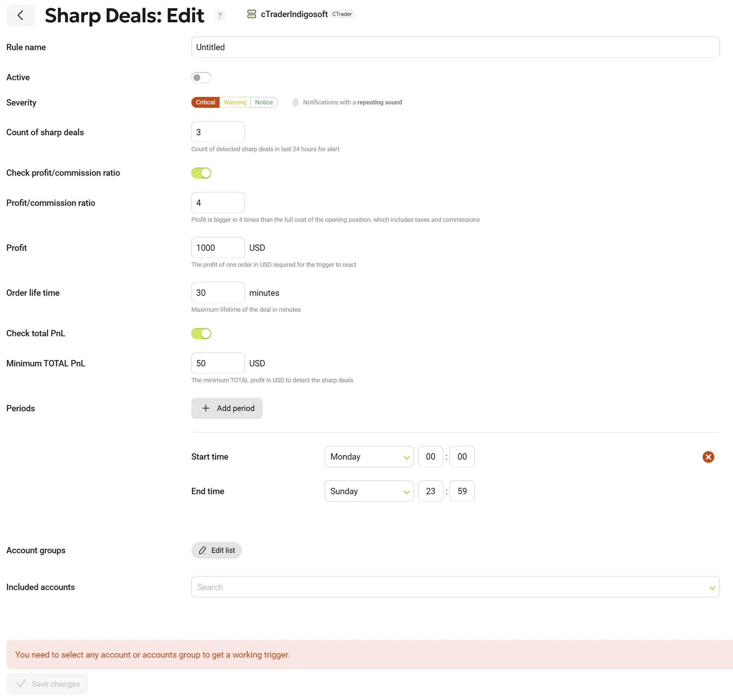733x700 pixels.
Task: Select Notice severity level
Action: click(264, 102)
